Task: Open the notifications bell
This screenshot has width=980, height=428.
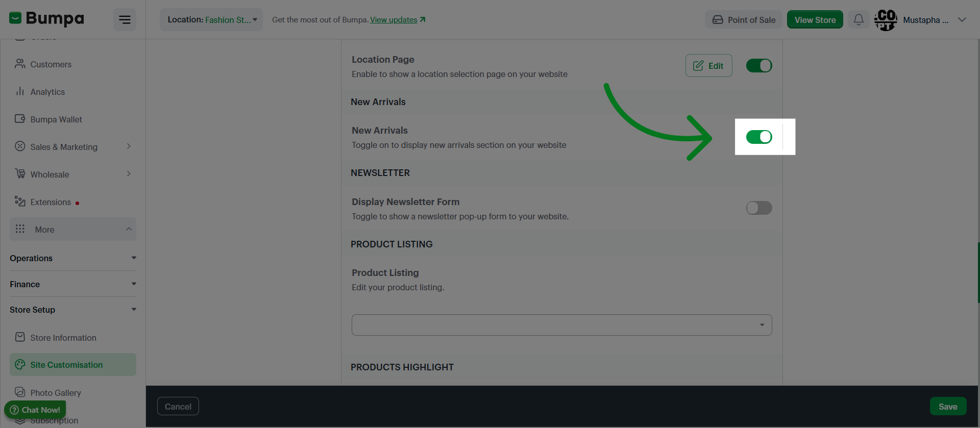Action: pos(859,19)
